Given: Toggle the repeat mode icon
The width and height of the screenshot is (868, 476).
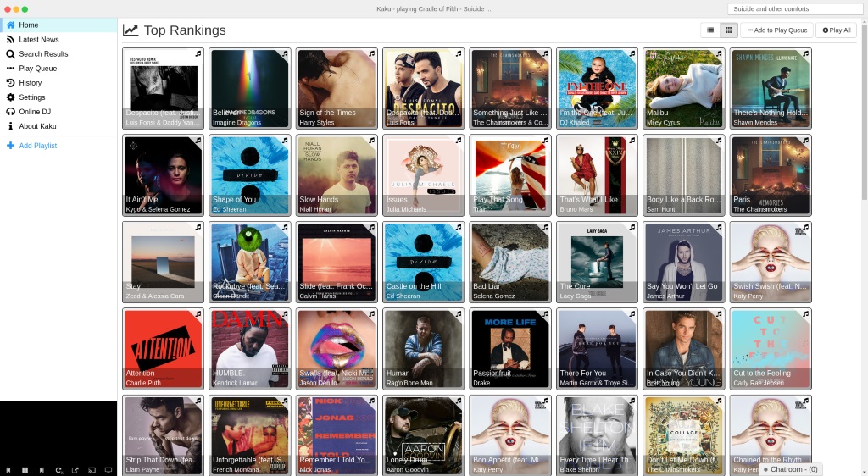Looking at the screenshot, I should pos(58,470).
